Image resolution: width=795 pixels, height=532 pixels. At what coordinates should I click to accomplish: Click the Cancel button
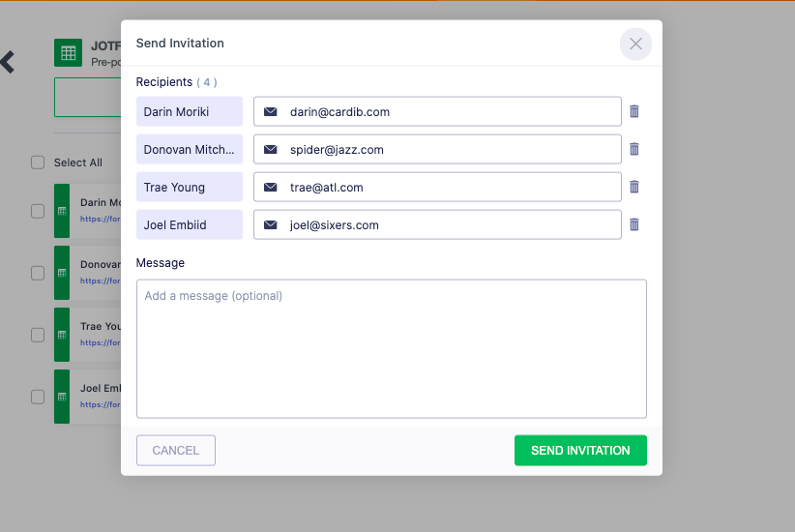point(176,451)
